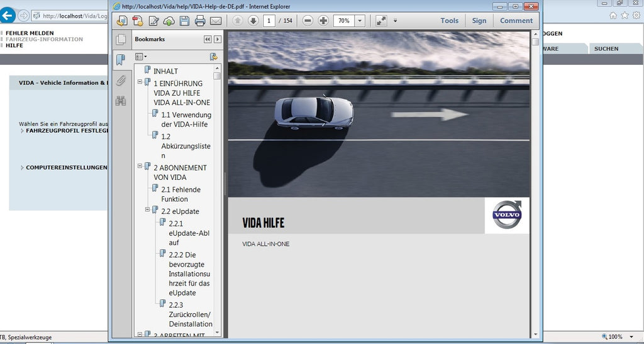
Task: Open the Tools pane
Action: 449,21
